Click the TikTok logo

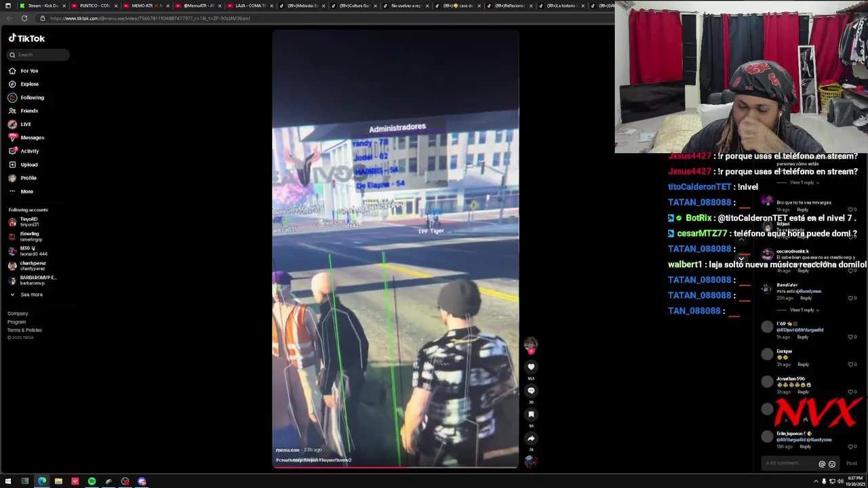[26, 39]
